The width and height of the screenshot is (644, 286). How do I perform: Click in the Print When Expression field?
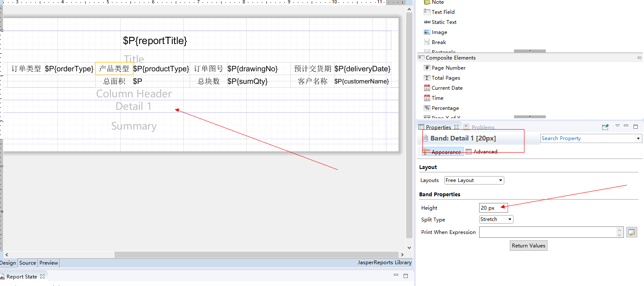[548, 232]
